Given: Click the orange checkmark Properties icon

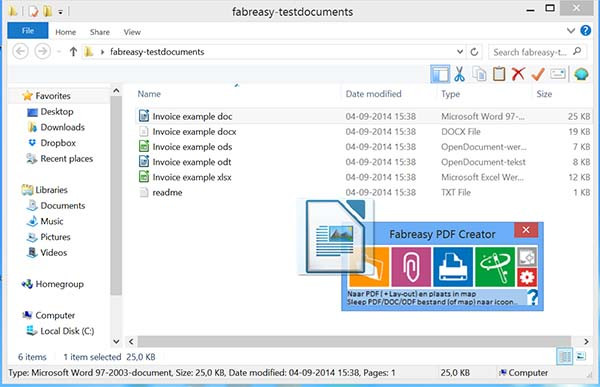Looking at the screenshot, I should coord(538,74).
